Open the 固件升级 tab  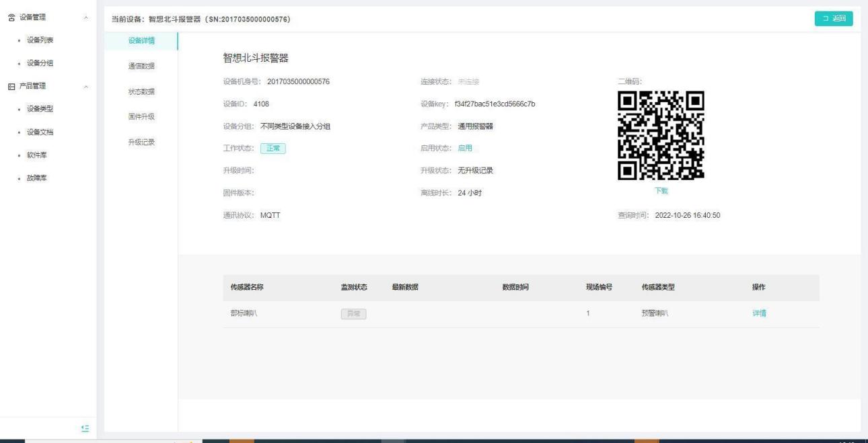[x=141, y=116]
